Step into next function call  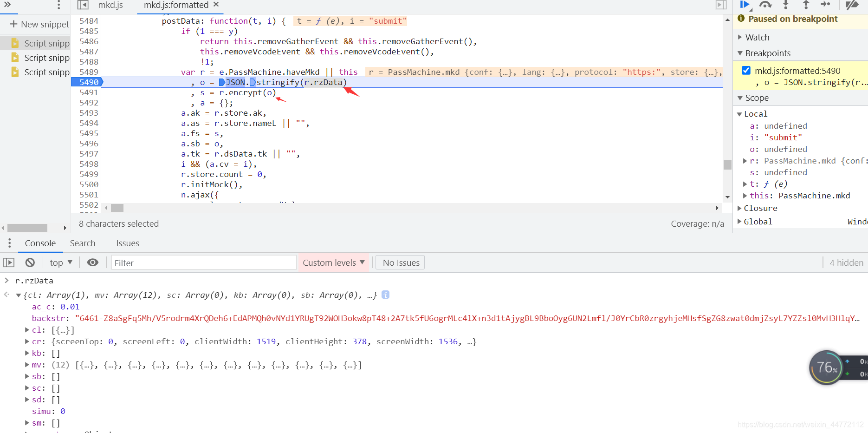click(786, 5)
